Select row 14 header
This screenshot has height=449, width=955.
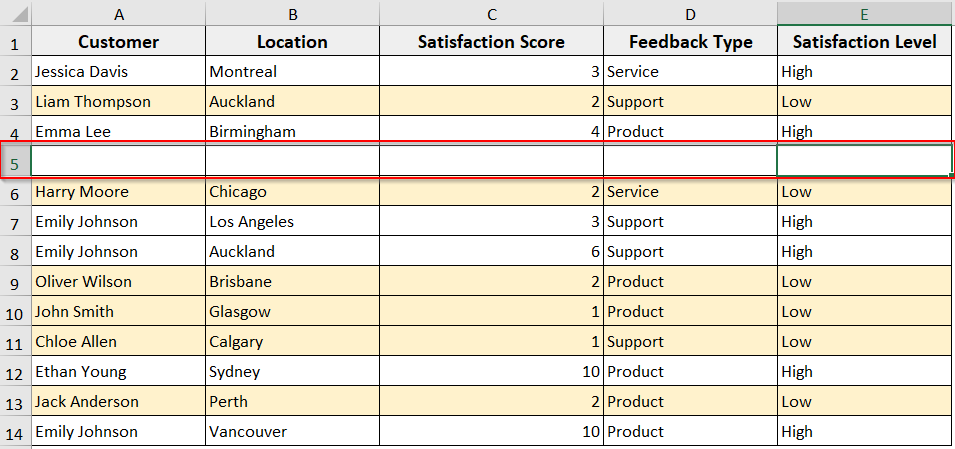click(x=15, y=432)
